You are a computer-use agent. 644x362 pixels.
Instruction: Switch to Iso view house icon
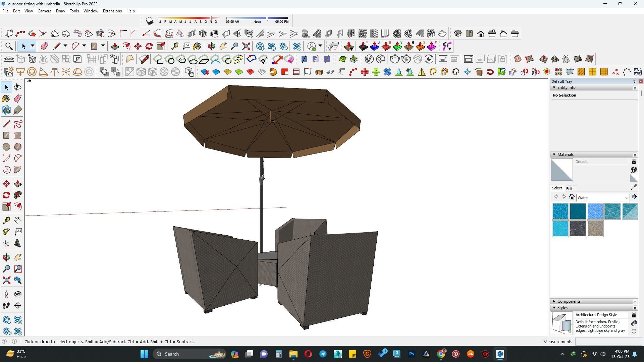pyautogui.click(x=458, y=34)
